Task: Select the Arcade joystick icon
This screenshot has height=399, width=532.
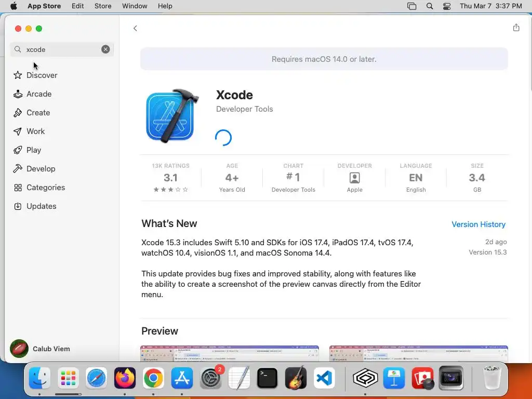Action: 18,94
